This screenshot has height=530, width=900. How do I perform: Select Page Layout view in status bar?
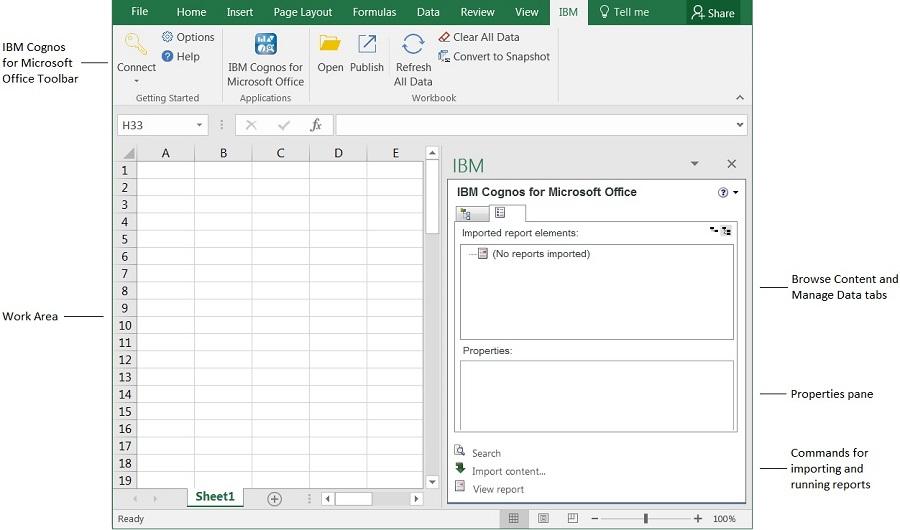(x=543, y=519)
